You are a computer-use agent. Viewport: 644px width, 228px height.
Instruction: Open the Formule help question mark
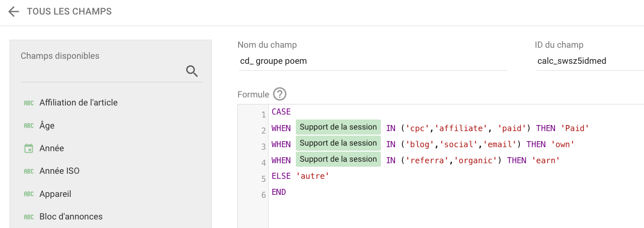(x=279, y=94)
